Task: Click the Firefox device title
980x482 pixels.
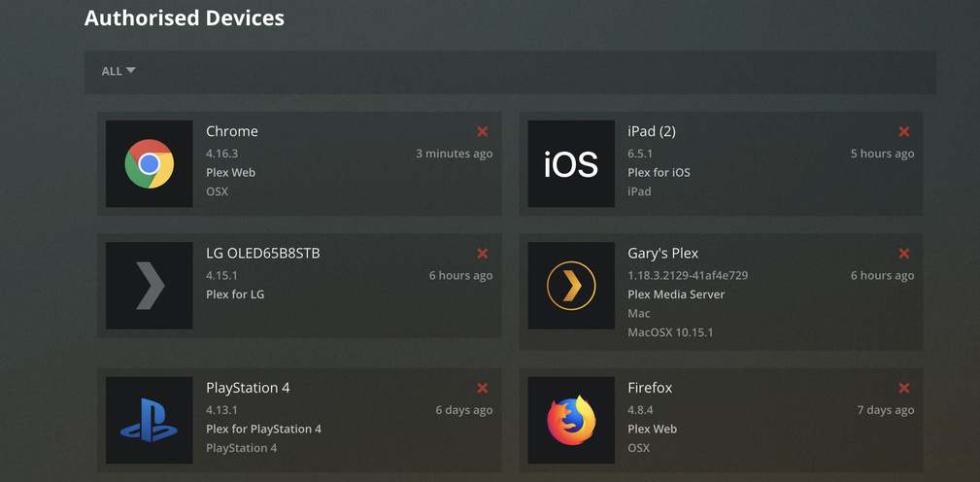Action: point(650,388)
